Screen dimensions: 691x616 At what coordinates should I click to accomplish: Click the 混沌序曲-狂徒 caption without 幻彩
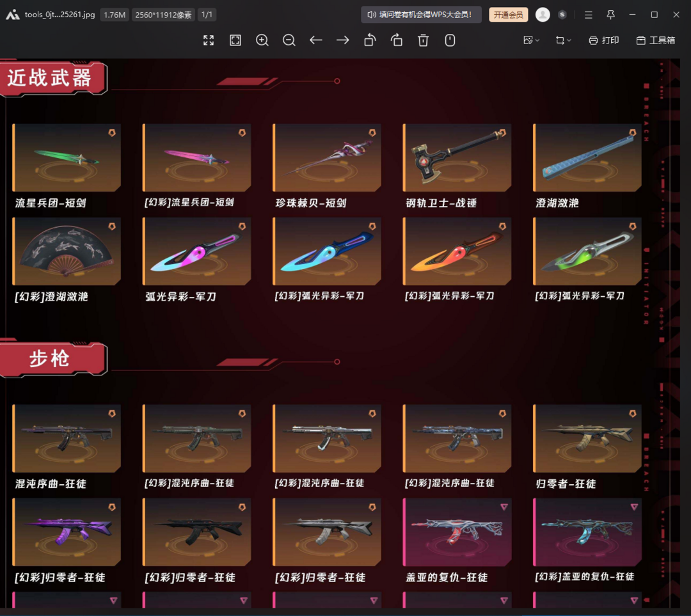point(51,484)
